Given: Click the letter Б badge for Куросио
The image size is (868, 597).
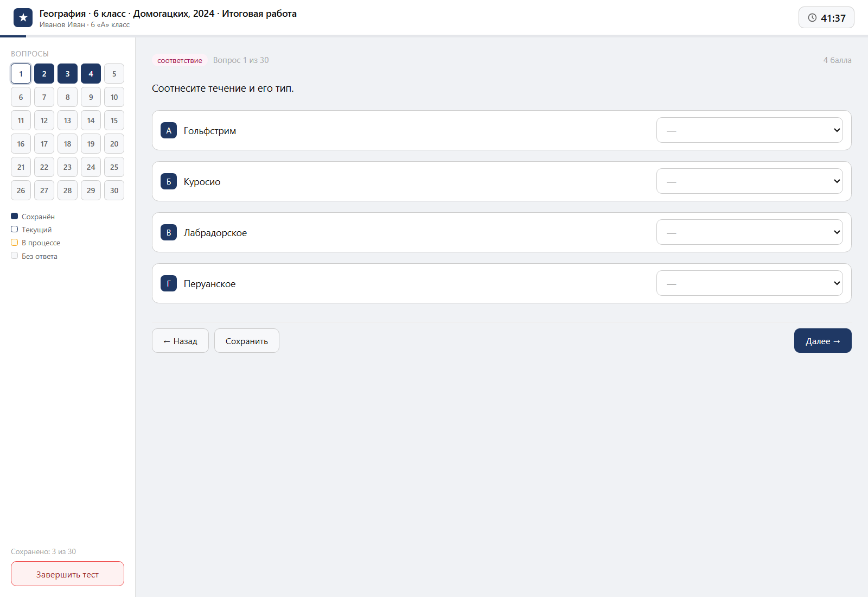Looking at the screenshot, I should (x=169, y=181).
